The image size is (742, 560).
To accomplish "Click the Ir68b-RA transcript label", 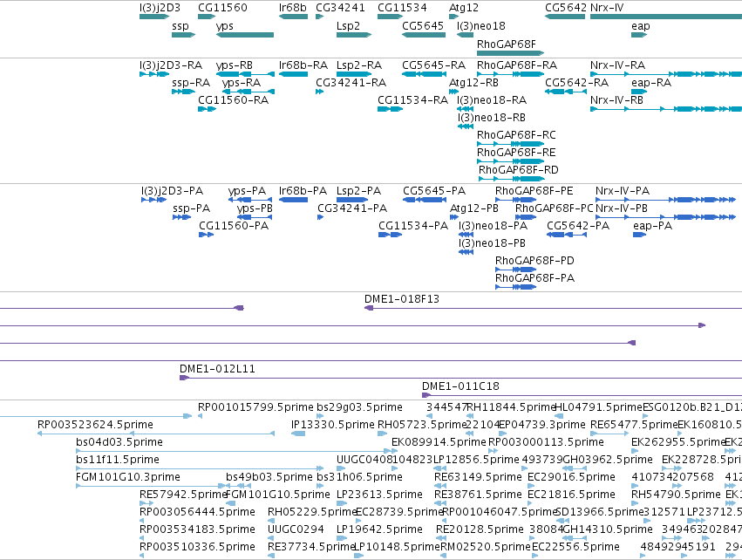I will (303, 65).
